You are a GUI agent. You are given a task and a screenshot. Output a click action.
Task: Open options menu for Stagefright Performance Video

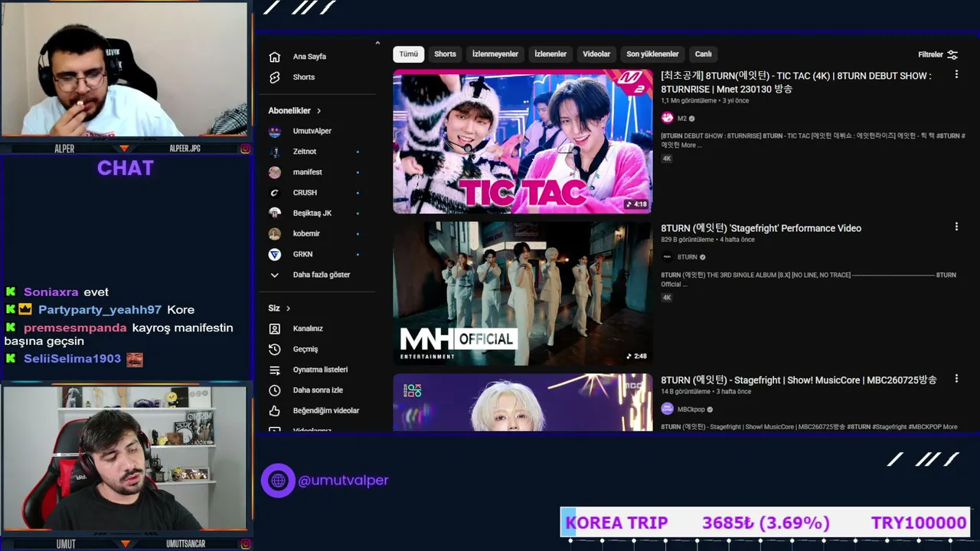pos(956,227)
